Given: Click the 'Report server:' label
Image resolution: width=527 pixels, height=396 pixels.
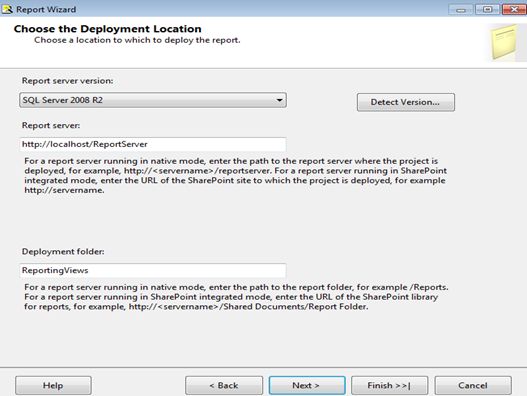Looking at the screenshot, I should (x=51, y=125).
